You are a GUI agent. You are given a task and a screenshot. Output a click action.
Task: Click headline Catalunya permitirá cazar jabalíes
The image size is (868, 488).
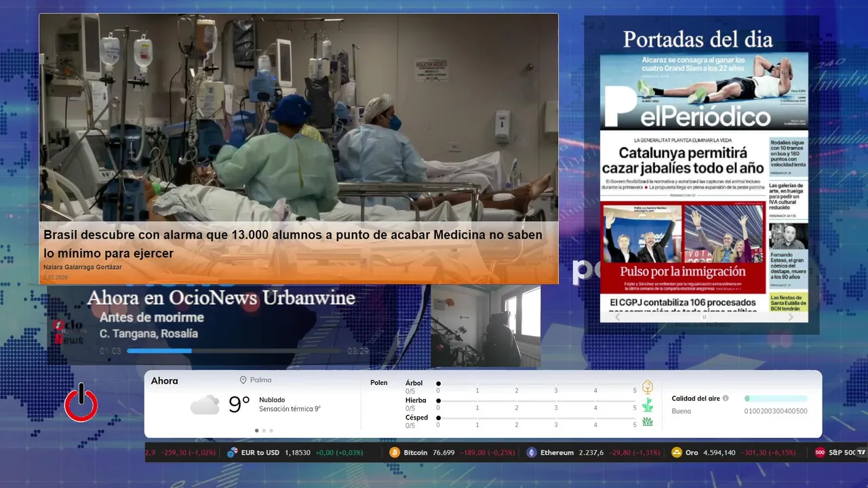683,161
